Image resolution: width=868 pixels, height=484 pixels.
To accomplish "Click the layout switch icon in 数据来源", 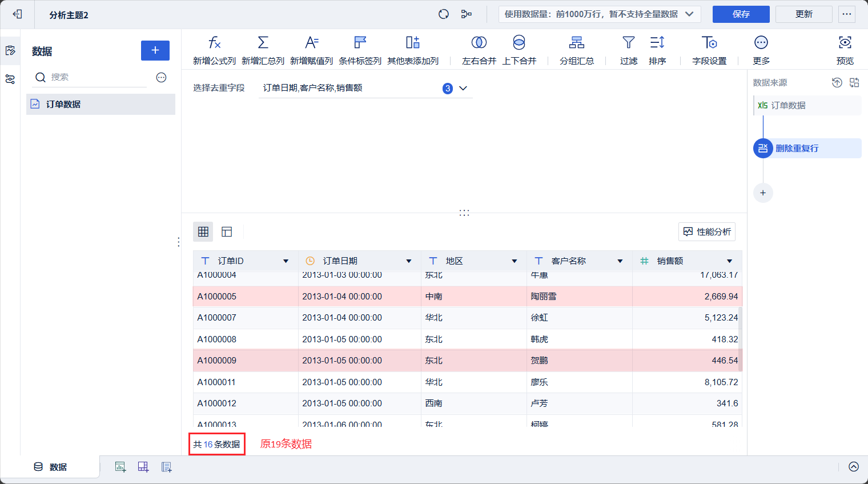I will [x=854, y=82].
